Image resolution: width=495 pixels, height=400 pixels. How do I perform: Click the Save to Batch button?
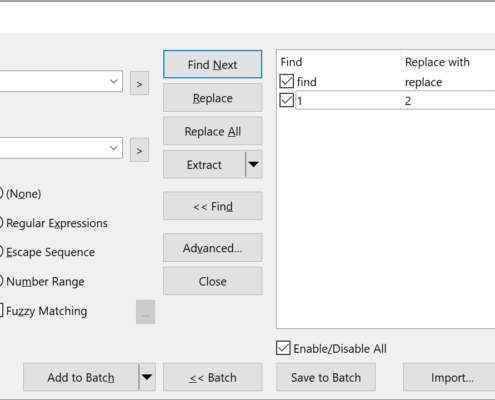click(x=326, y=377)
